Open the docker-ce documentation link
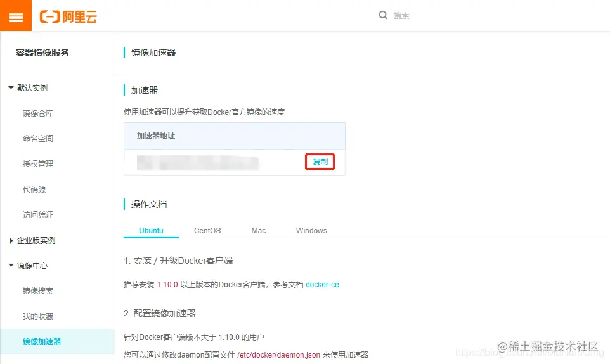 (x=322, y=285)
